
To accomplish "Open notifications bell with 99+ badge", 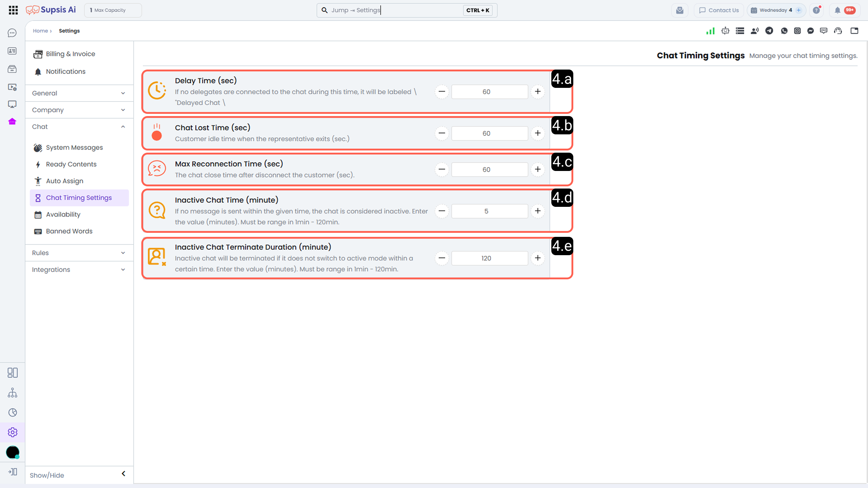I will pyautogui.click(x=845, y=10).
